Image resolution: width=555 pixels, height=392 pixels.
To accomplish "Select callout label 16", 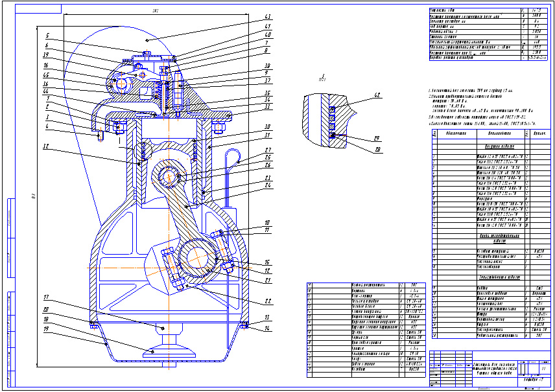I will [x=45, y=65].
